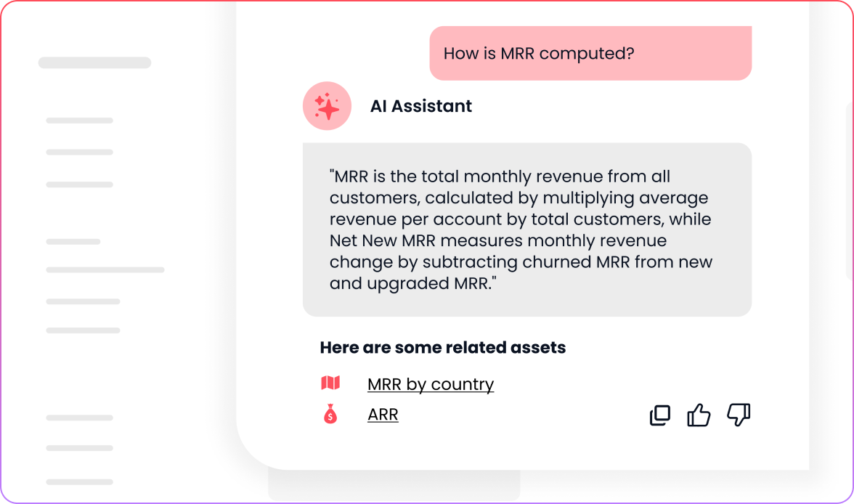Open the ARR link

tap(383, 414)
